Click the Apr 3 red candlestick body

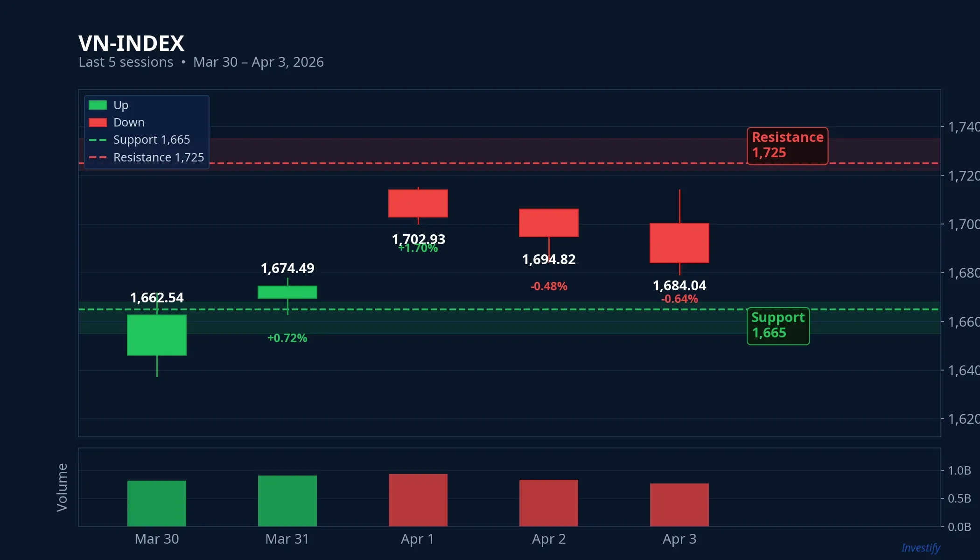click(679, 243)
